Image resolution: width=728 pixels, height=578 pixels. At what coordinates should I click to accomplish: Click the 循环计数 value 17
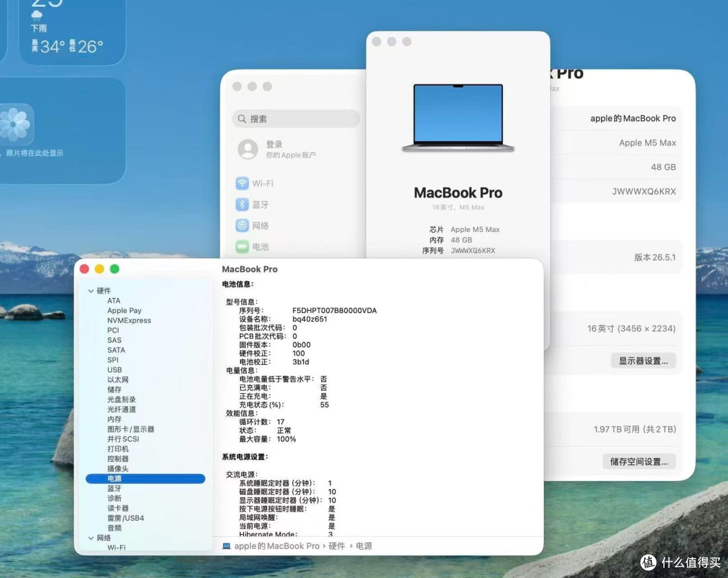tap(280, 422)
